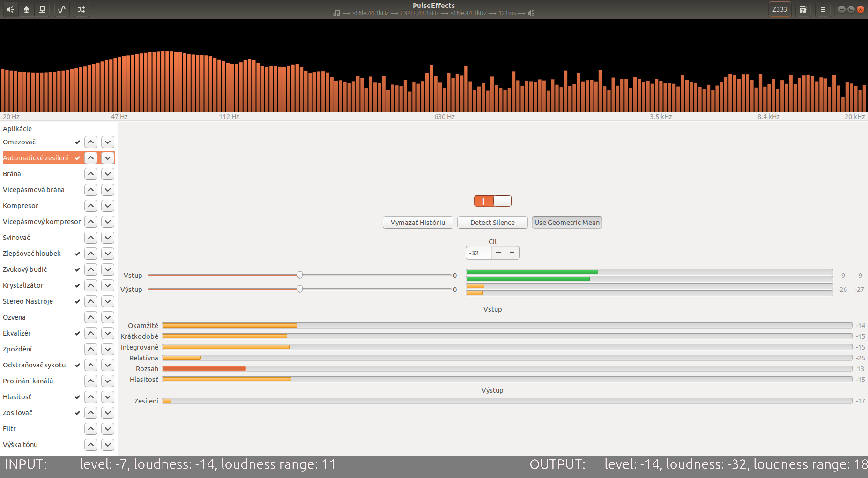Click Detect Silence button
The height and width of the screenshot is (478, 868).
492,223
